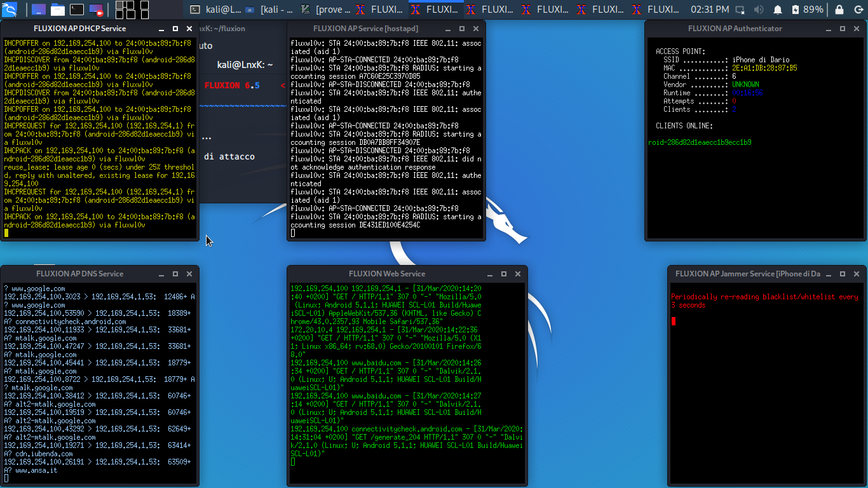Open the file manager from the taskbar

(x=58, y=9)
